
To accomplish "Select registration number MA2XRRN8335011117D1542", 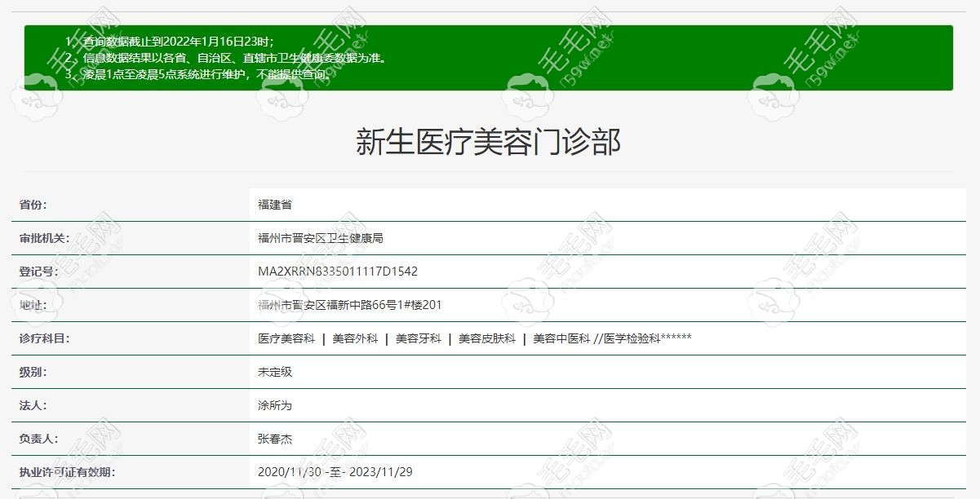I will coord(338,272).
